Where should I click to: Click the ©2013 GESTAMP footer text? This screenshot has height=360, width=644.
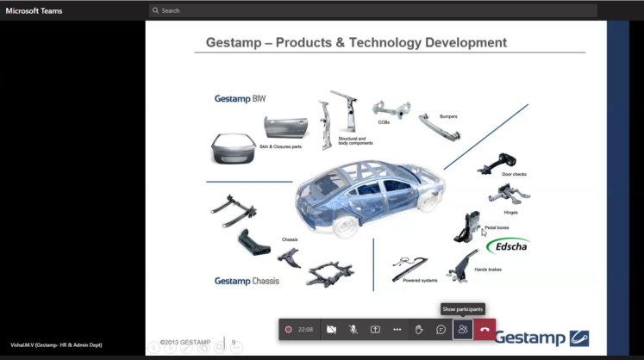click(x=185, y=342)
